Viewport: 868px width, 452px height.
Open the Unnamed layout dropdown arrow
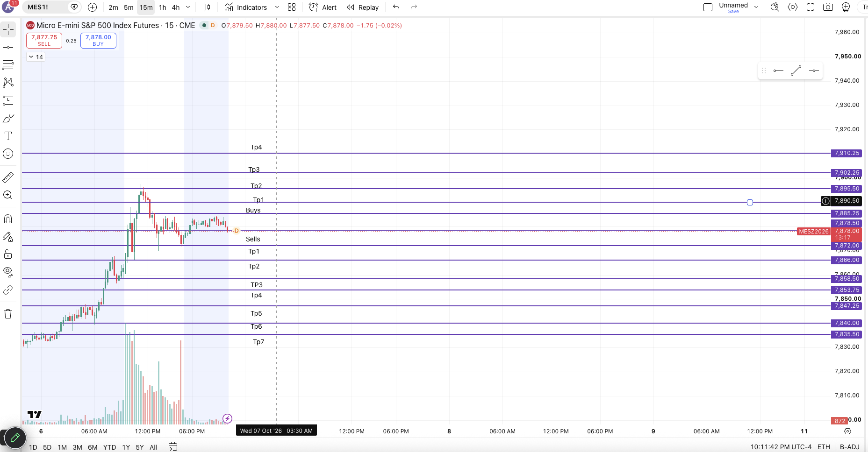pos(756,7)
